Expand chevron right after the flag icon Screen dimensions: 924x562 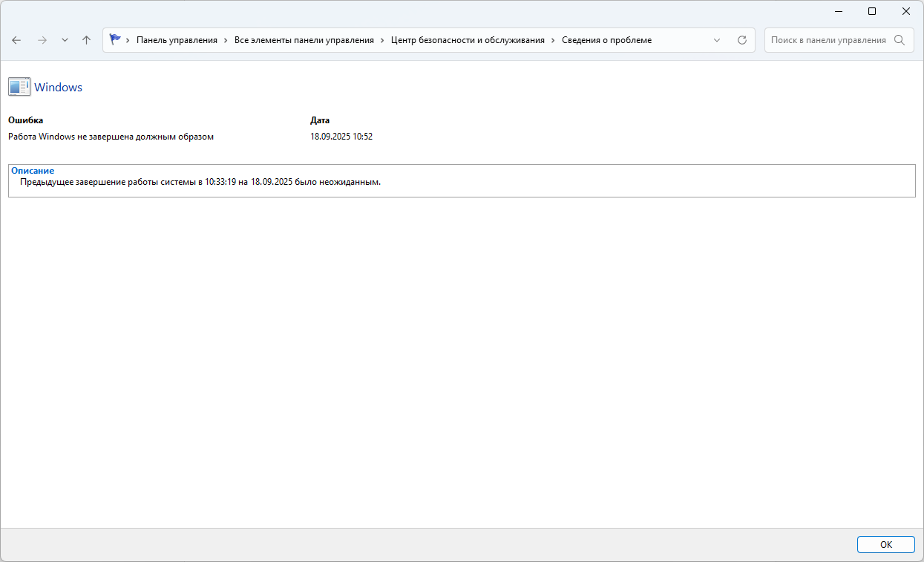[x=128, y=40]
